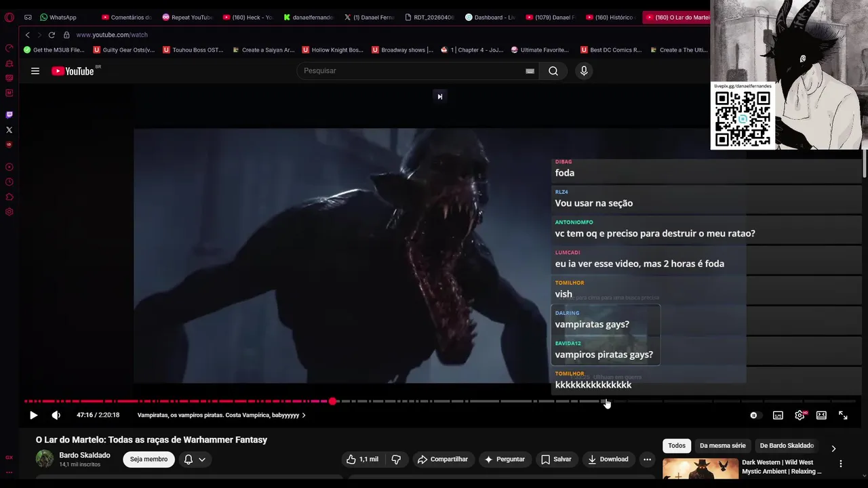This screenshot has width=868, height=488.
Task: Open the player settings gear
Action: click(x=800, y=415)
